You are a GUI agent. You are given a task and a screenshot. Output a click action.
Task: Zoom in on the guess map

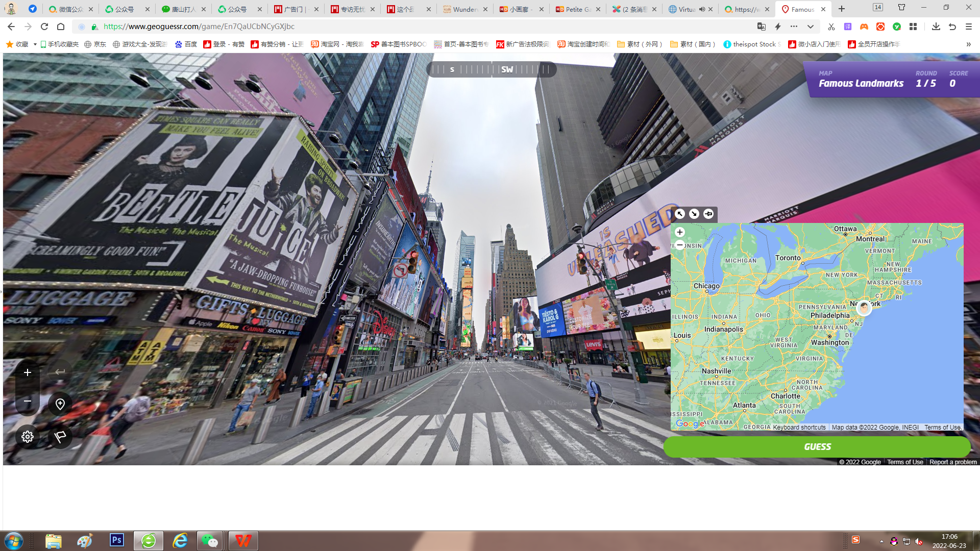(x=680, y=232)
